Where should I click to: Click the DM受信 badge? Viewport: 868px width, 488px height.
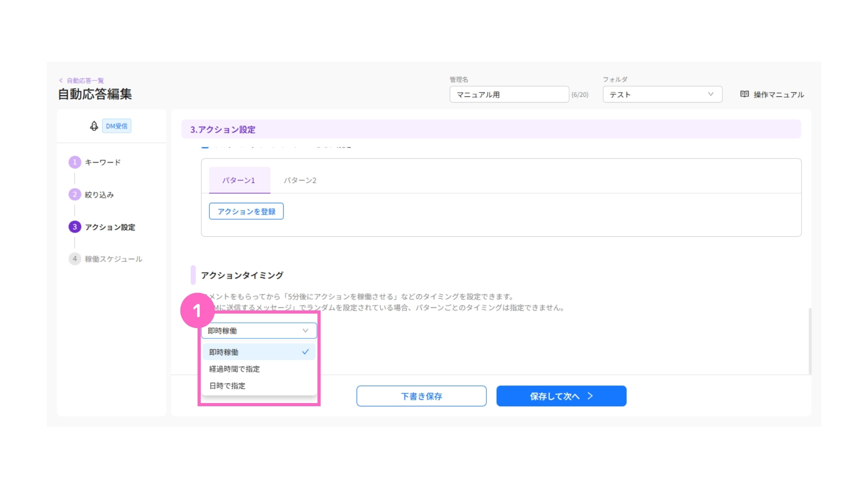[x=117, y=126]
